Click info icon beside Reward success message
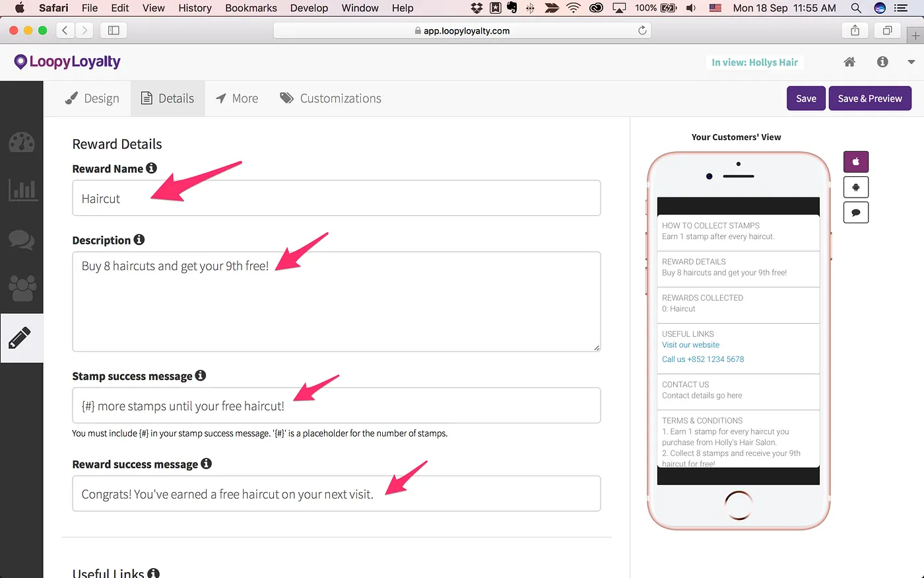Screen dimensions: 924x578 206,464
